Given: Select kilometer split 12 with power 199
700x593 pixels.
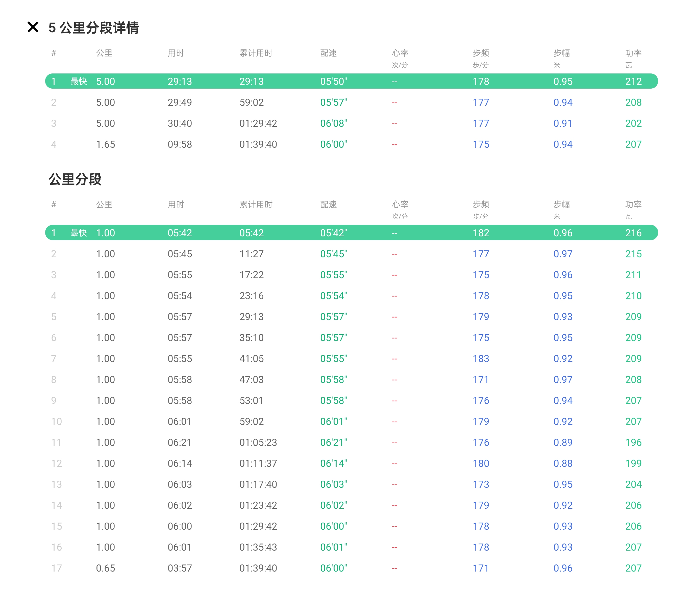Looking at the screenshot, I should [633, 463].
